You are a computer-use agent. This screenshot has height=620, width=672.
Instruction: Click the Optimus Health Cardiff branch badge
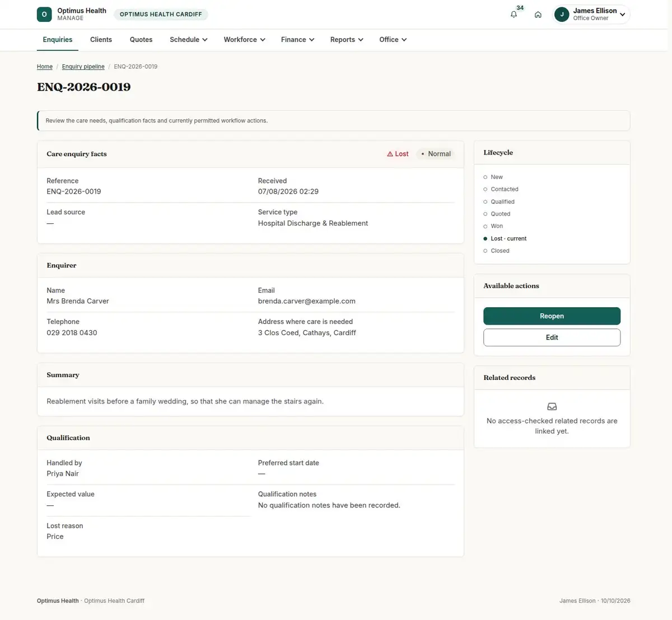coord(161,15)
